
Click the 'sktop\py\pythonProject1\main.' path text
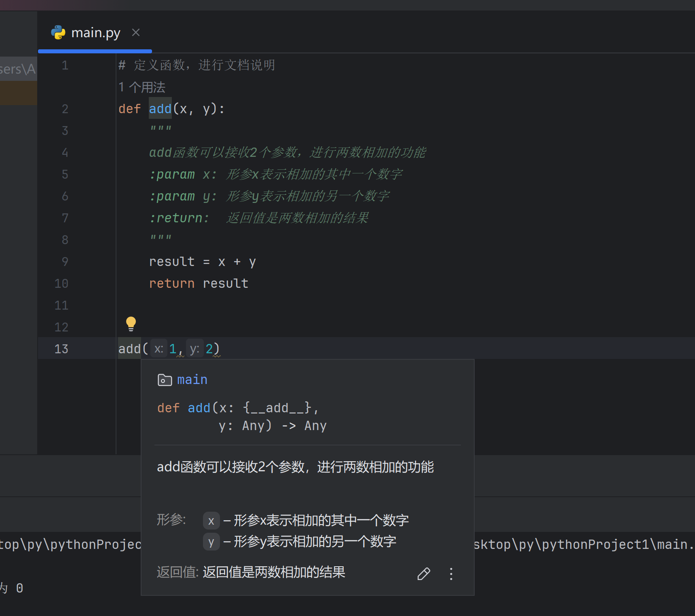(x=584, y=544)
